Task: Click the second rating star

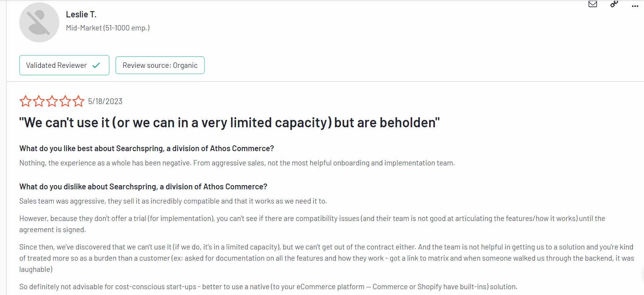Action: (x=39, y=101)
